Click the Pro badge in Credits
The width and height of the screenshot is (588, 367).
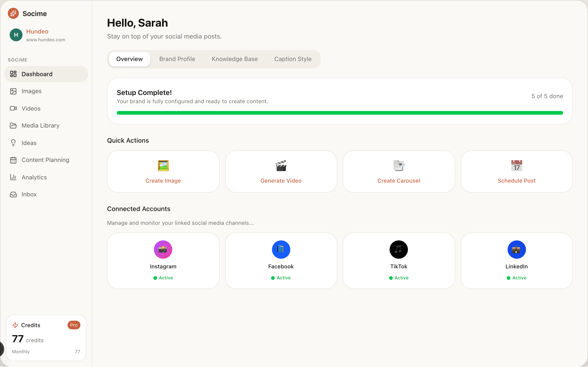(x=74, y=325)
